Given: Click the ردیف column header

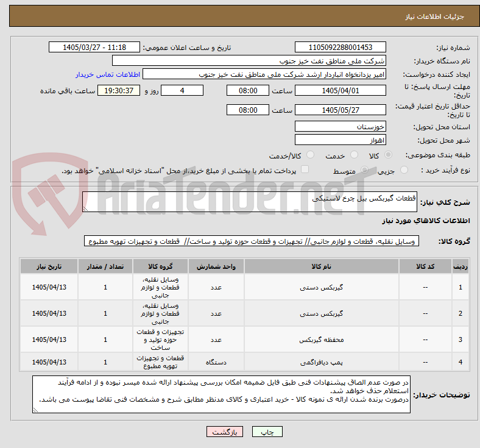Looking at the screenshot, I should (460, 266).
